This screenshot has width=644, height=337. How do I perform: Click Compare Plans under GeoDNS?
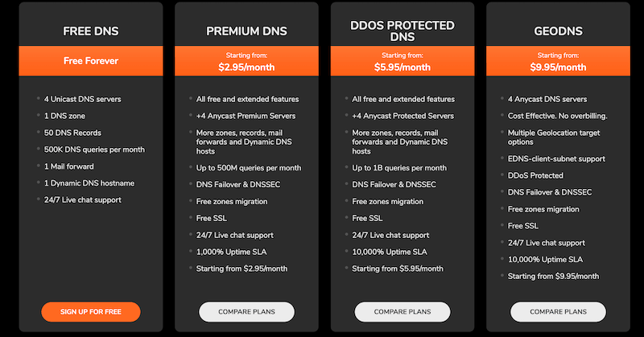tap(558, 311)
